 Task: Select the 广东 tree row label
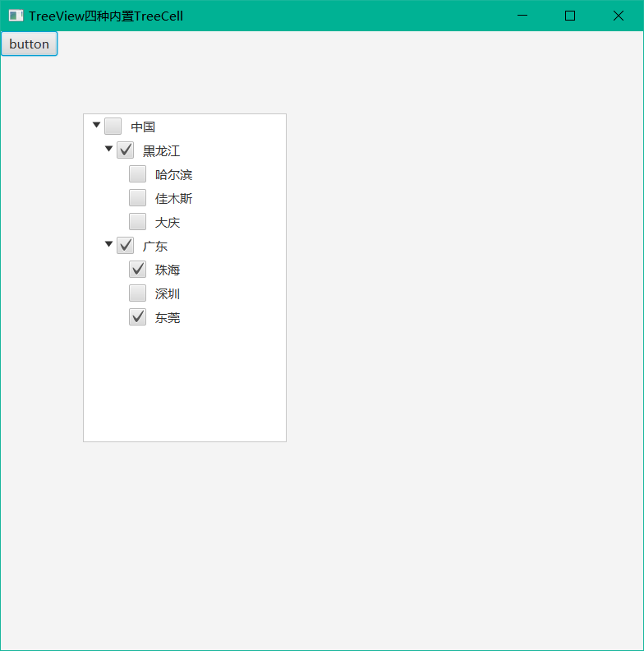(x=154, y=247)
